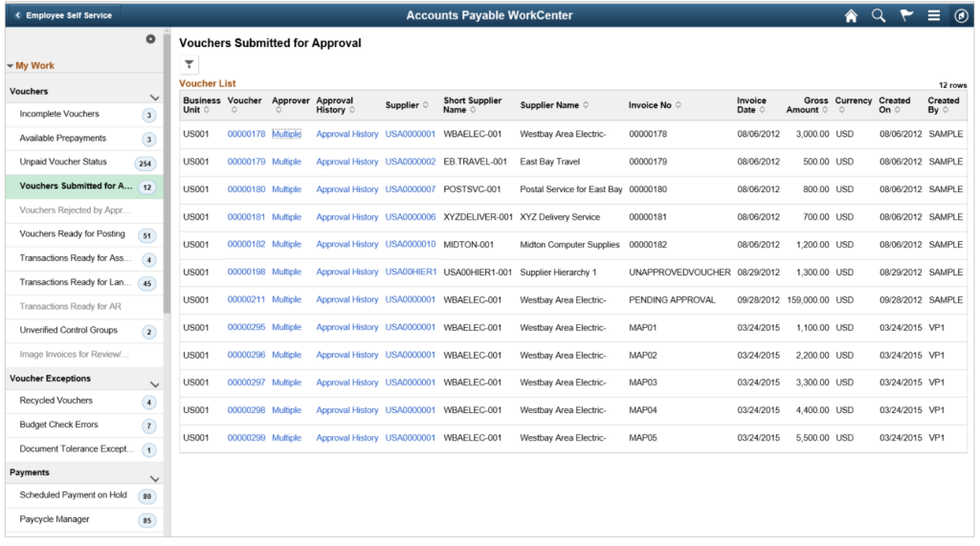This screenshot has width=980, height=546.
Task: Sort by Voucher column arrow
Action: coord(234,110)
